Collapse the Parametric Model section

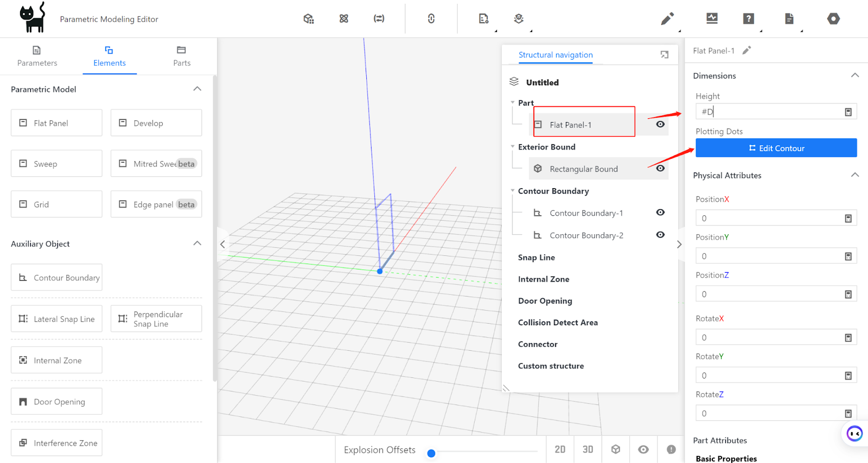[197, 89]
